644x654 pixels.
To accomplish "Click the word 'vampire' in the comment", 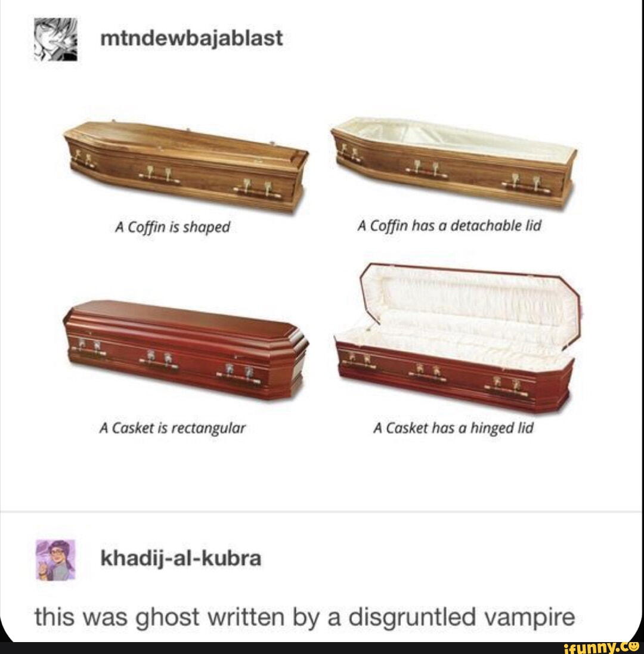I will coord(529,618).
